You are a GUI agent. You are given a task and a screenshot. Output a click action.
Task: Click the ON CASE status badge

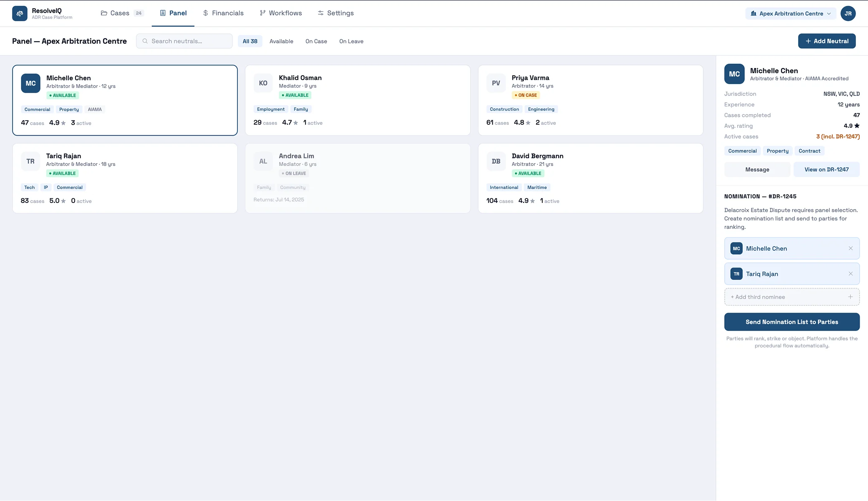526,95
